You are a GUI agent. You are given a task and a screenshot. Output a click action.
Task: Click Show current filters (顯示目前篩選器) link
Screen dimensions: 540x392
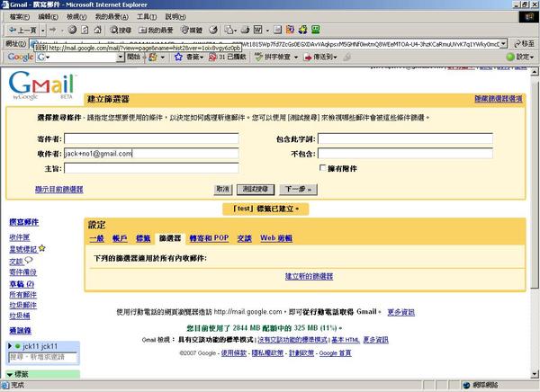click(58, 190)
